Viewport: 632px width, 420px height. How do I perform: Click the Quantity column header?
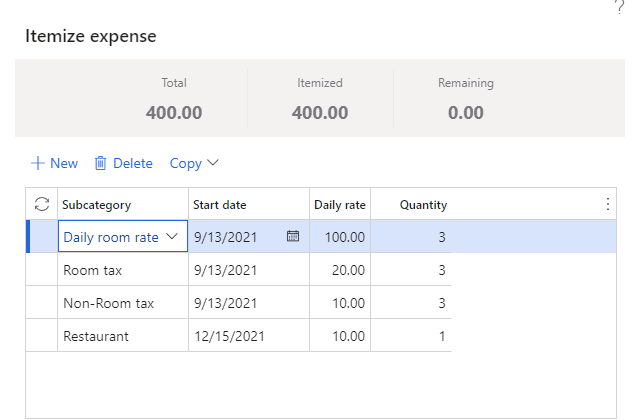[x=423, y=205]
